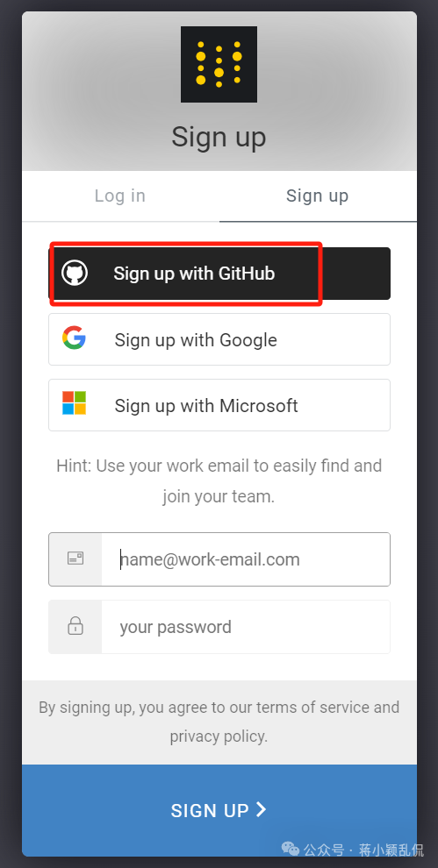The height and width of the screenshot is (868, 438).
Task: Click the Microsoft four-color logo icon
Action: tap(74, 403)
